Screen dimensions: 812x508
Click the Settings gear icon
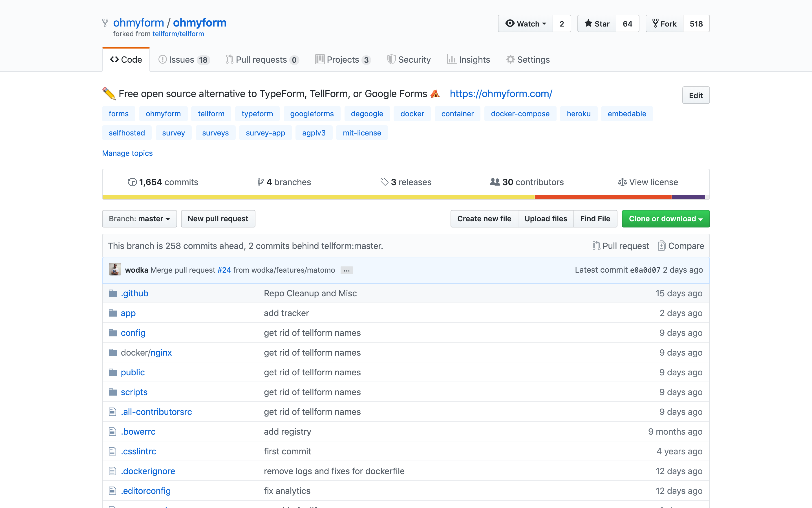tap(510, 60)
